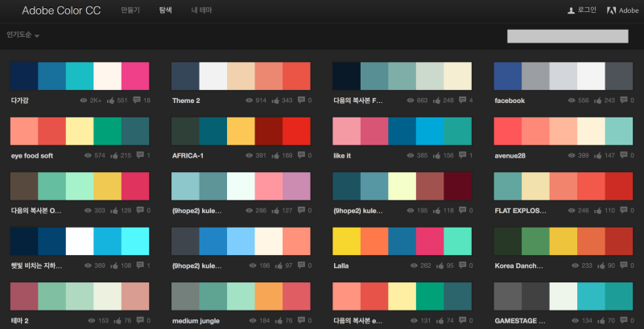Image resolution: width=644 pixels, height=329 pixels.
Task: Click the 556 view count for facebook
Action: 583,101
